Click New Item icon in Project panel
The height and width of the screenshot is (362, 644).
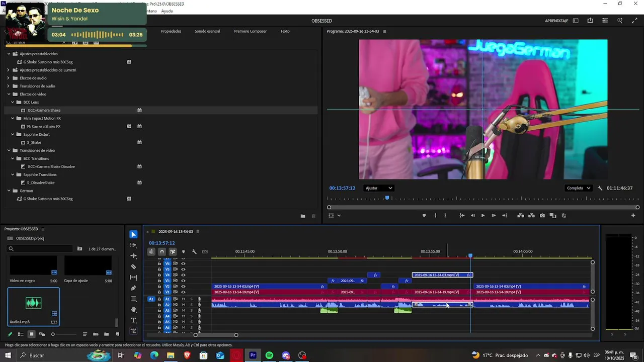[x=118, y=334]
